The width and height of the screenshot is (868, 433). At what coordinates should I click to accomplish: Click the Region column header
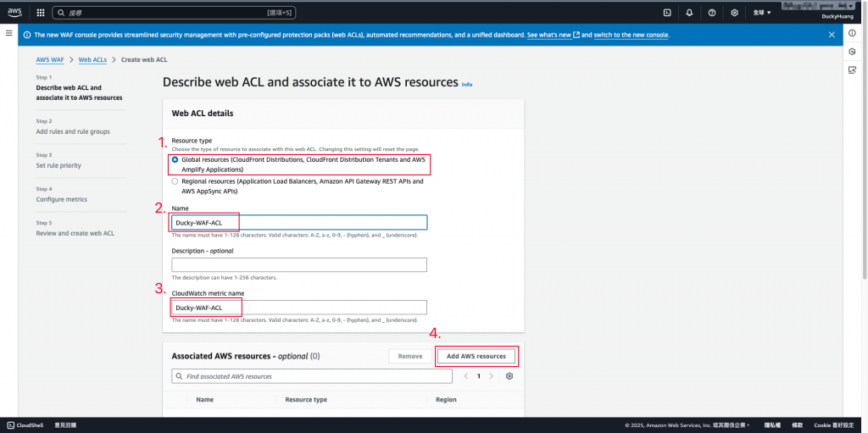tap(446, 399)
